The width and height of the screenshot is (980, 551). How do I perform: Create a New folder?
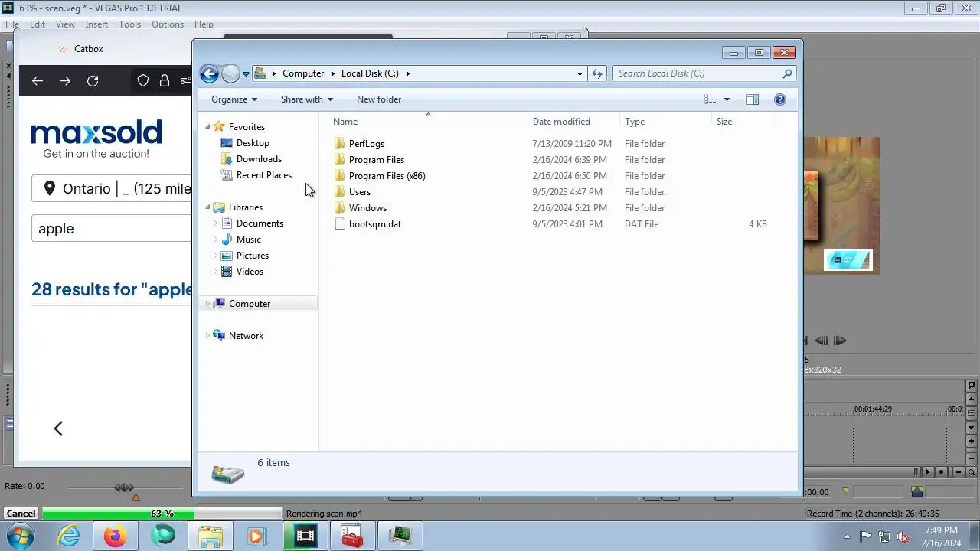point(379,99)
